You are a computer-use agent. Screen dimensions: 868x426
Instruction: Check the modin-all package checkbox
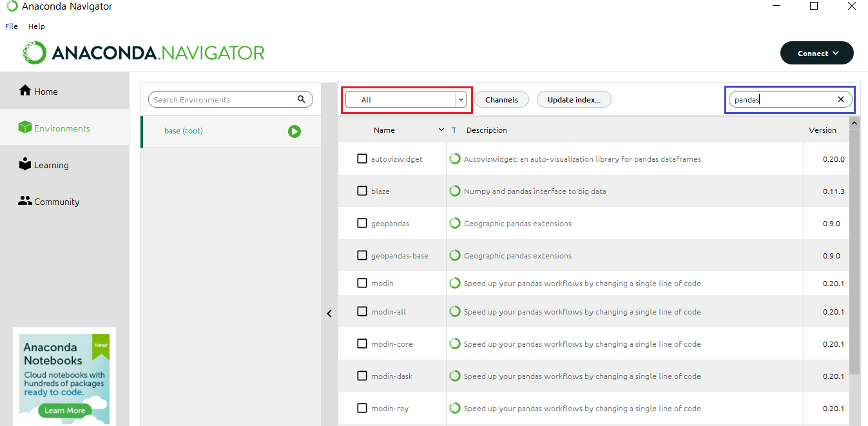[x=362, y=311]
